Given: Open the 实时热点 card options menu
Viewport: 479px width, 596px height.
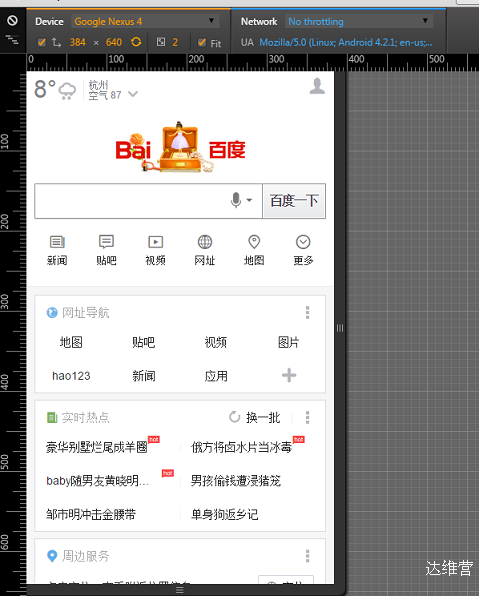Looking at the screenshot, I should point(308,417).
